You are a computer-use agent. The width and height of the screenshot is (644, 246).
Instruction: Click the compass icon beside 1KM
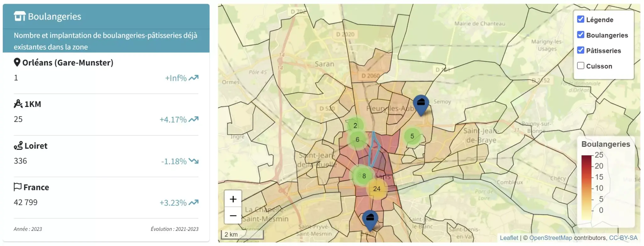[x=18, y=104]
